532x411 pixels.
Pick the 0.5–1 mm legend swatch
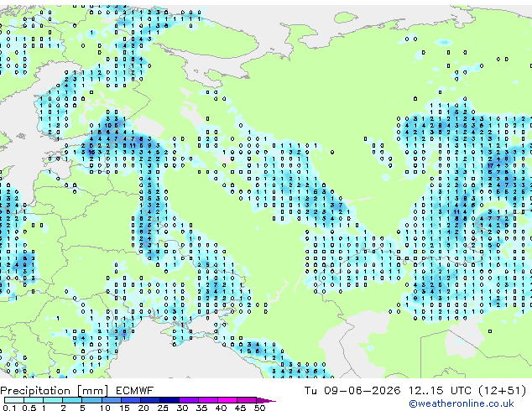(x=34, y=400)
